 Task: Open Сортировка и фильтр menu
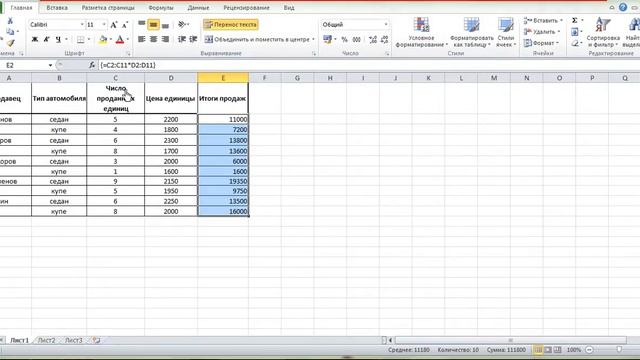(603, 33)
